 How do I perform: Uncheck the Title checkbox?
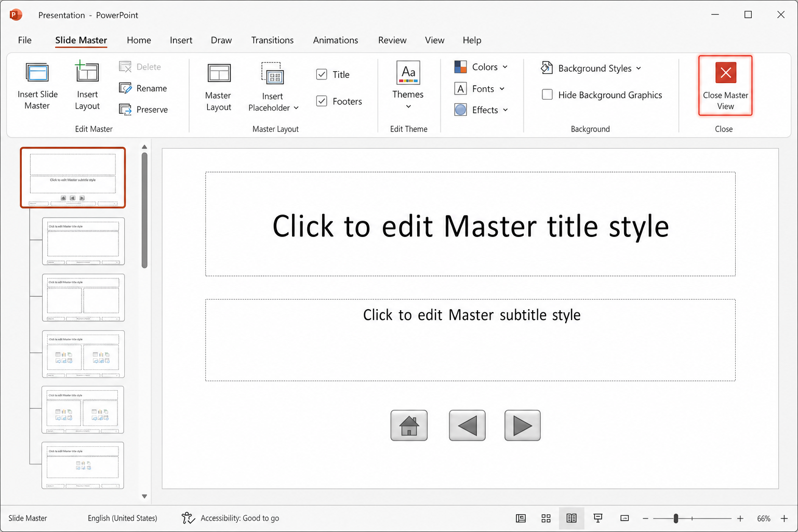coord(322,74)
